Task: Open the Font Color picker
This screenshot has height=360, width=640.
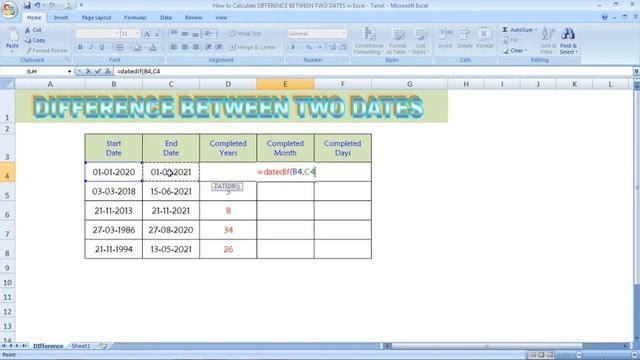Action: pos(153,47)
